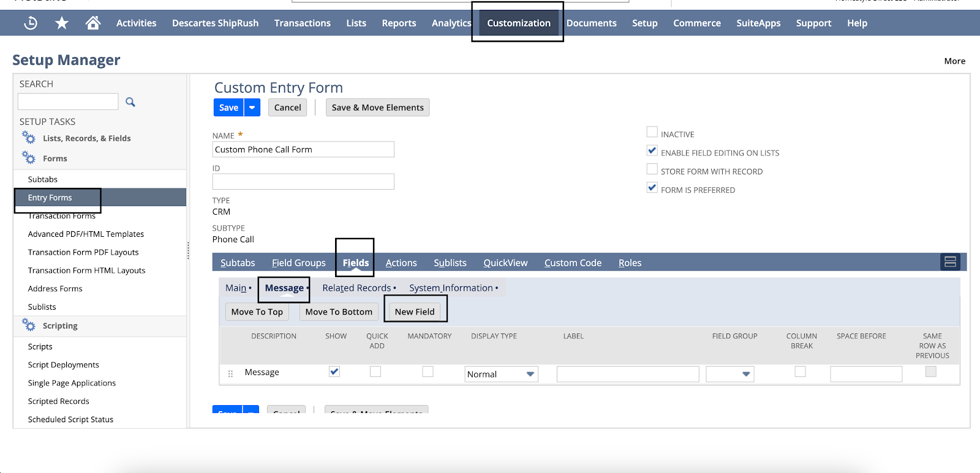The height and width of the screenshot is (473, 980).
Task: Open the Lists menu
Action: (x=356, y=23)
